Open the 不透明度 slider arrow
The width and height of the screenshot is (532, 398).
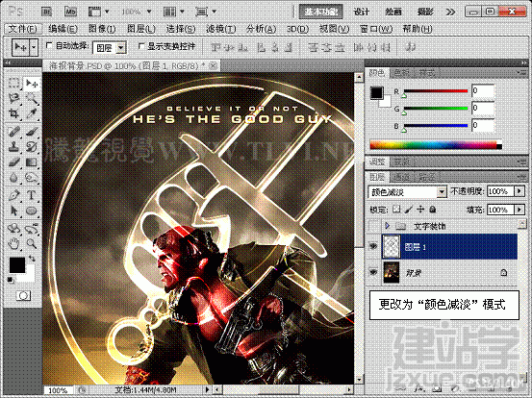click(x=519, y=191)
